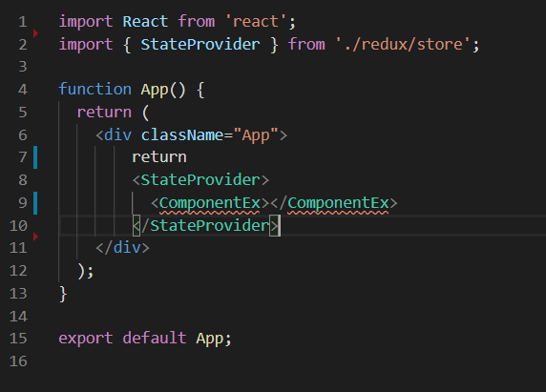Click line number 13 in the gutter
The image size is (546, 392).
18,294
